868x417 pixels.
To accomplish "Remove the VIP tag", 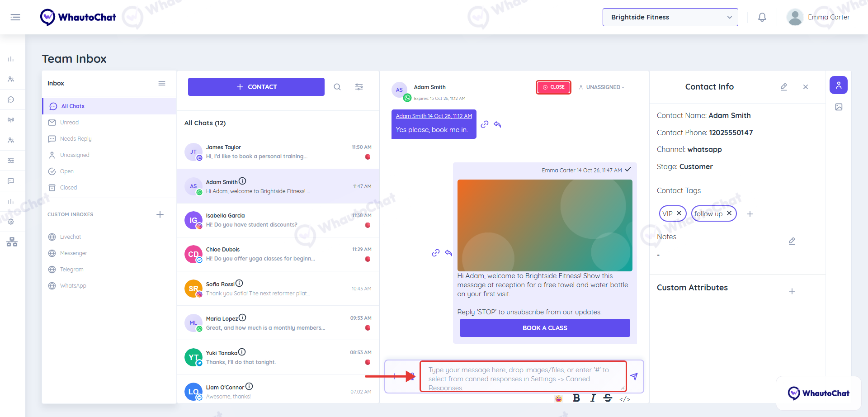I will (x=679, y=213).
